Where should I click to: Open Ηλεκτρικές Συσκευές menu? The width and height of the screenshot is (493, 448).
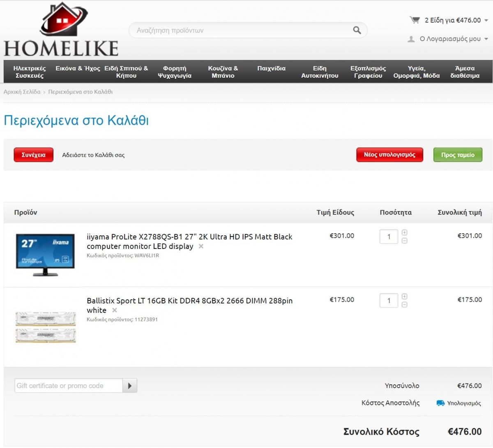(30, 72)
